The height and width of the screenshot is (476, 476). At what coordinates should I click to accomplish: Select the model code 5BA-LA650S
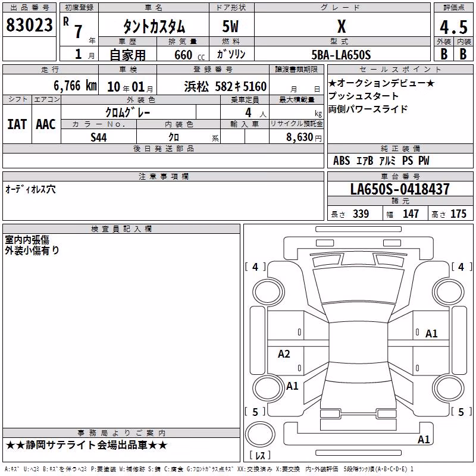click(x=341, y=55)
